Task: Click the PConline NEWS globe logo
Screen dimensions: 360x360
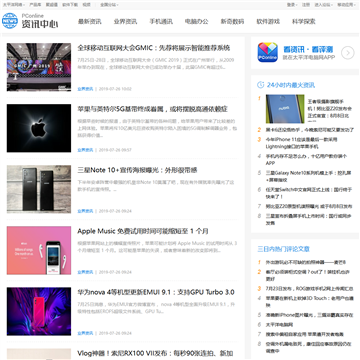Action: point(10,21)
